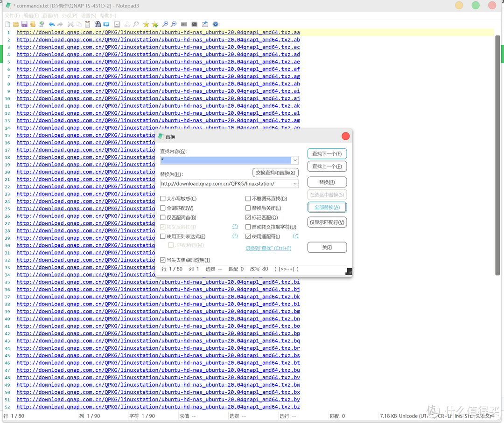Uncheck the 使用通配符(I) checkbox
504x423 pixels.
248,236
